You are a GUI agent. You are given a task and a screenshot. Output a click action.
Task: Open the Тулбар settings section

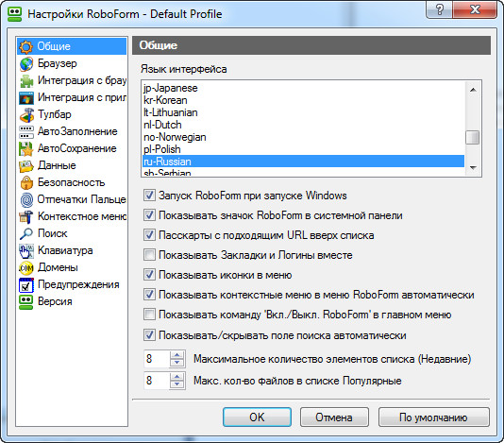(55, 114)
